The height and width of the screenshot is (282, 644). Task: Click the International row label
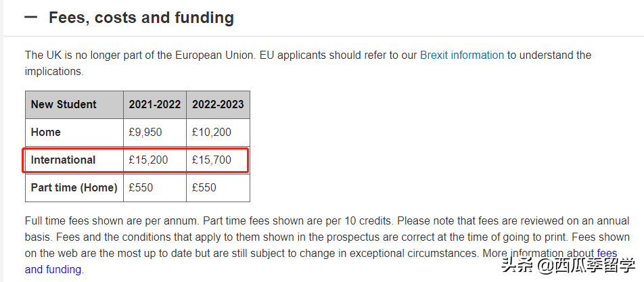pyautogui.click(x=64, y=160)
